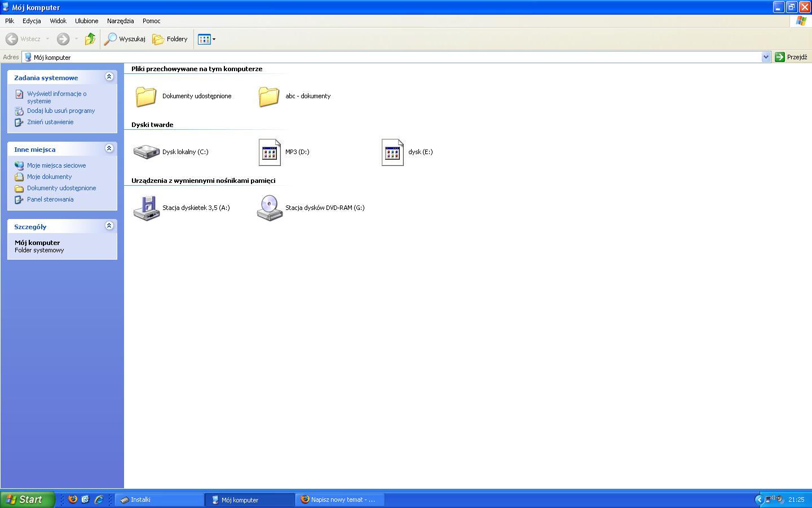Image resolution: width=812 pixels, height=508 pixels.
Task: Select the MP3 (D:) drive icon
Action: click(x=270, y=152)
